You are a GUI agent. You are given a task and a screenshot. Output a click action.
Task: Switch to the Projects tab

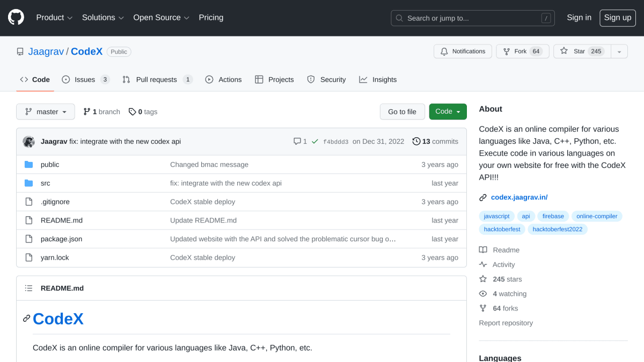[274, 79]
